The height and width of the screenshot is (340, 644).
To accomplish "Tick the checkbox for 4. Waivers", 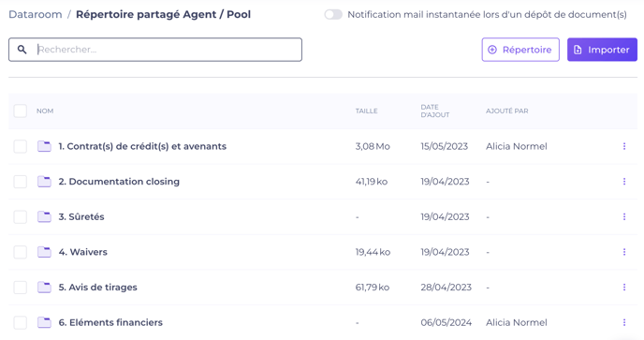I will pos(21,252).
